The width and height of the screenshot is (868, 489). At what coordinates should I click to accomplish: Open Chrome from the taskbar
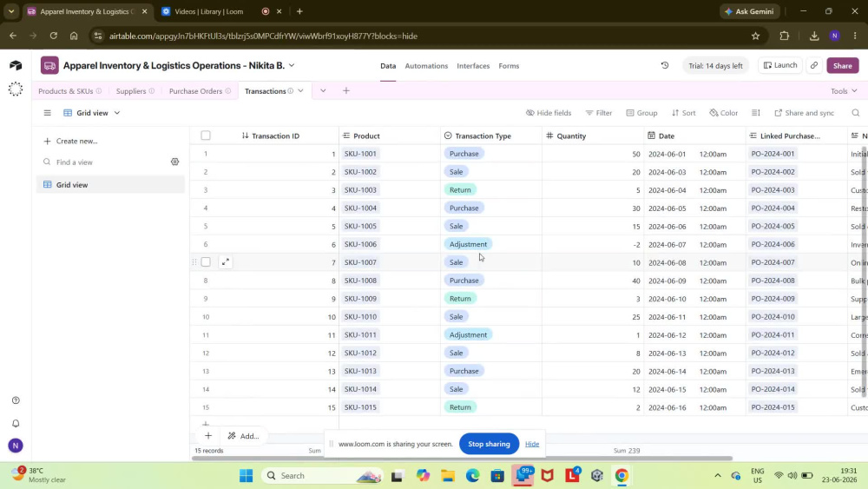coord(621,476)
